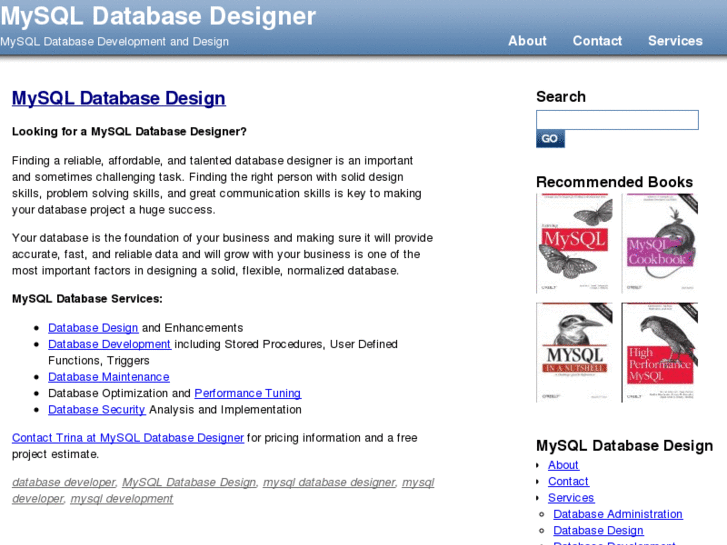Follow the Database Security link
The image size is (727, 545).
tap(96, 410)
